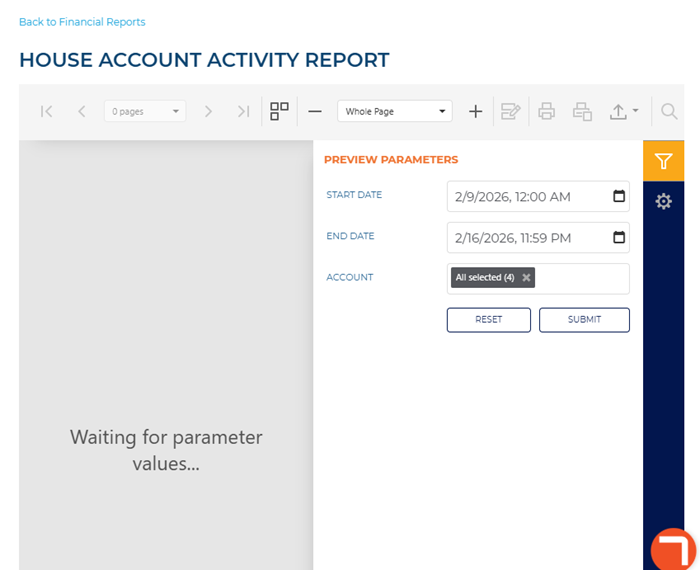Switch to Preview Parameters filter tab
The height and width of the screenshot is (570, 700).
[x=663, y=161]
